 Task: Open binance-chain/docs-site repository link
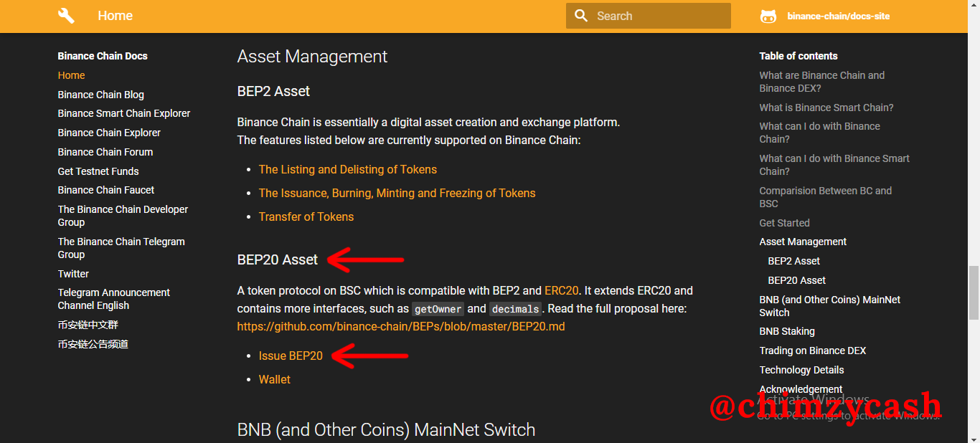point(838,16)
